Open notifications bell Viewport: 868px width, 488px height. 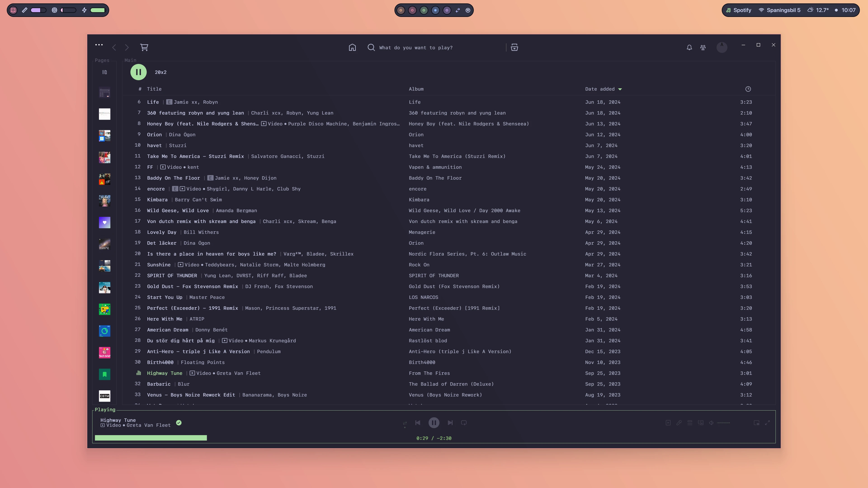pos(689,47)
